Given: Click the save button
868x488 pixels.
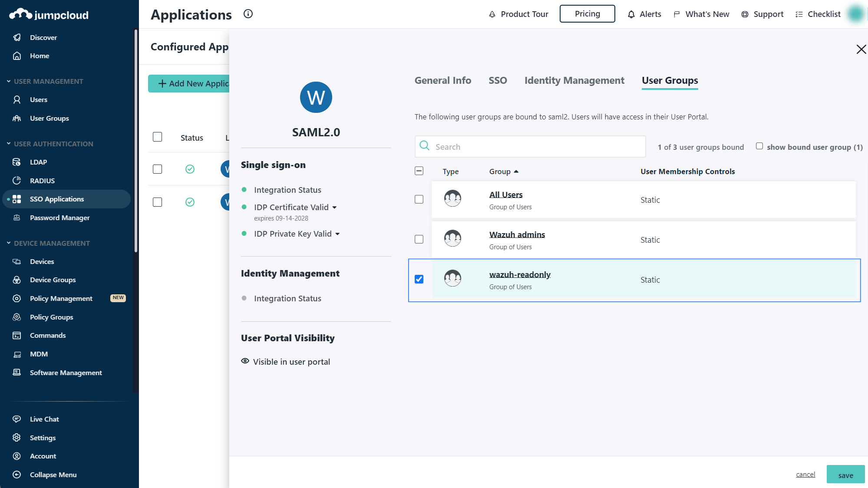Looking at the screenshot, I should point(845,475).
